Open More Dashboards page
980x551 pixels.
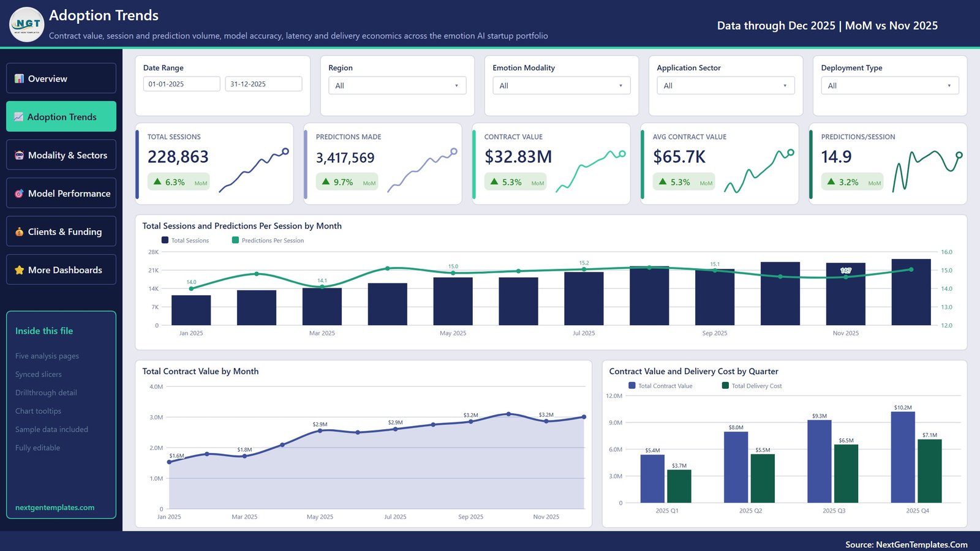[61, 270]
